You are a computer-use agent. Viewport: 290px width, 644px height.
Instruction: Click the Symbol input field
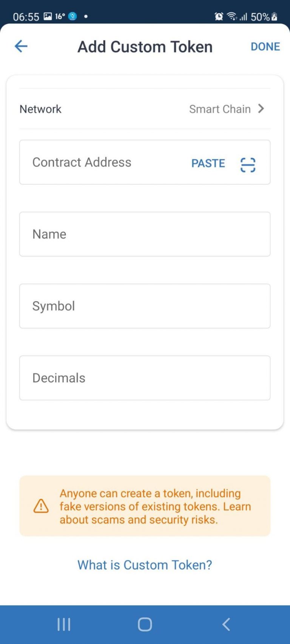pyautogui.click(x=145, y=306)
